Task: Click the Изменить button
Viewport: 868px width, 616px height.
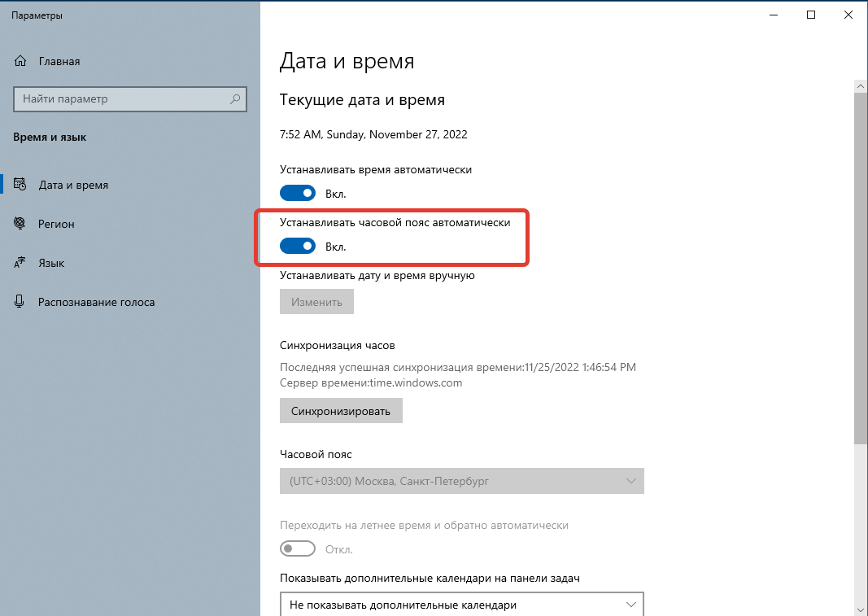Action: [x=316, y=301]
